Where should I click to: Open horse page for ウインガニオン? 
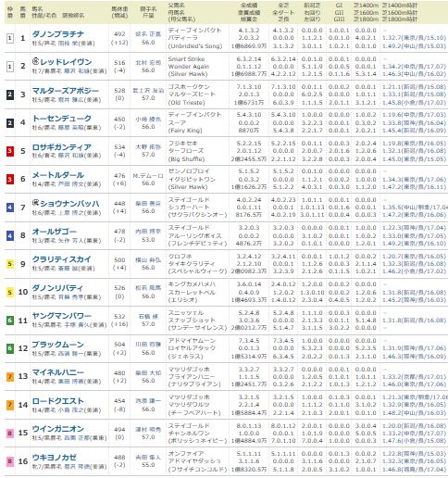57,429
